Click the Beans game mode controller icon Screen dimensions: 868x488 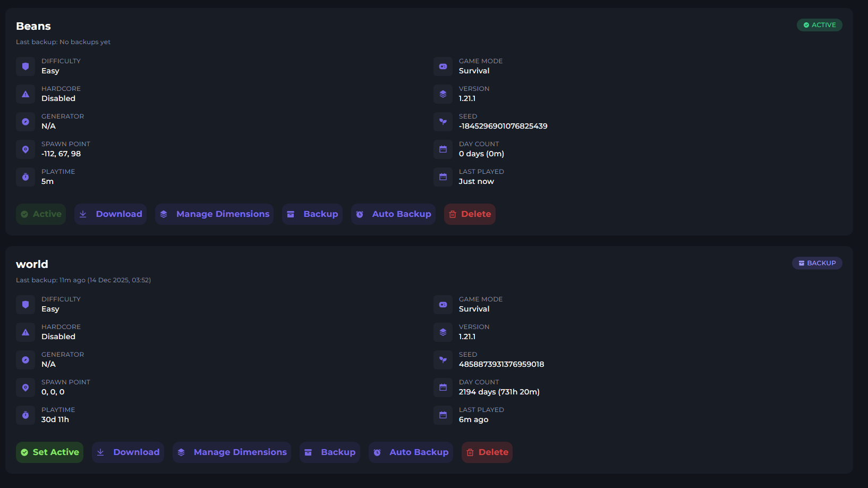pyautogui.click(x=443, y=66)
